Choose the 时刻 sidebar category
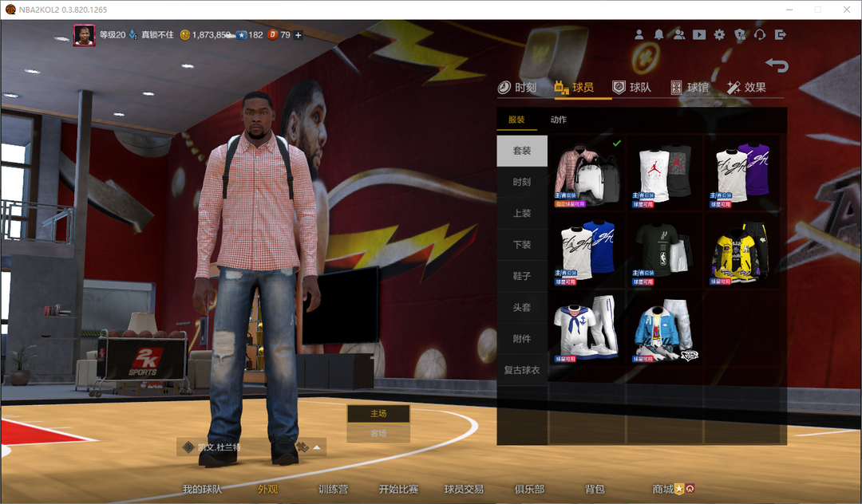 [522, 182]
